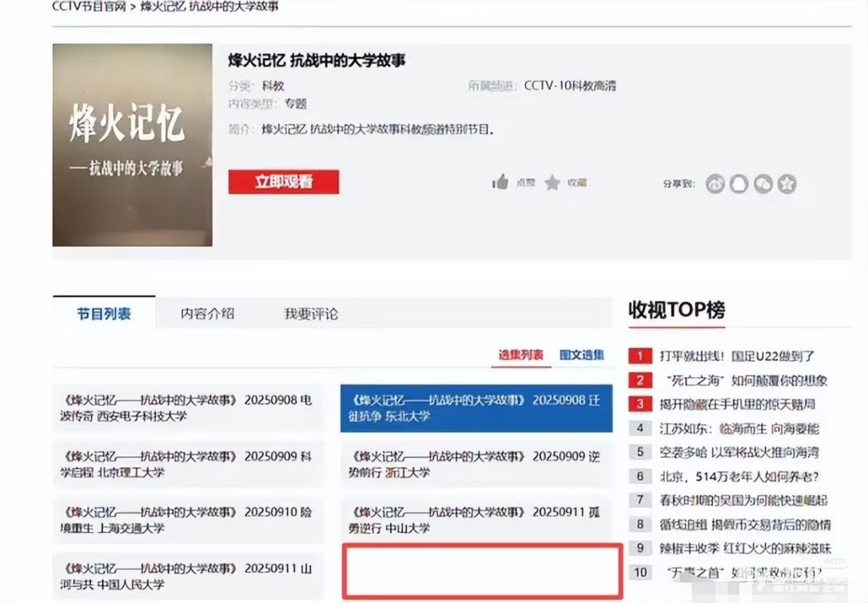Toggle to 图文选集 view
868x603 pixels.
click(582, 355)
